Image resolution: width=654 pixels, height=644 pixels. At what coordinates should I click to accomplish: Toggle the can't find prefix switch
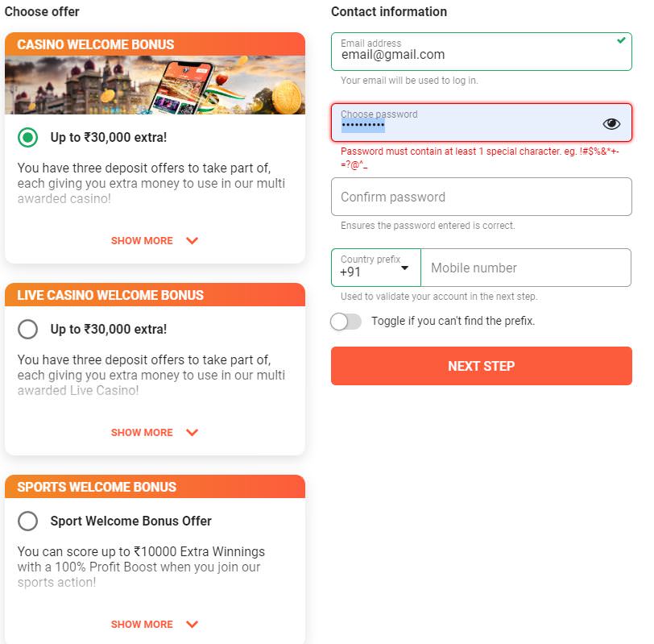click(x=346, y=322)
